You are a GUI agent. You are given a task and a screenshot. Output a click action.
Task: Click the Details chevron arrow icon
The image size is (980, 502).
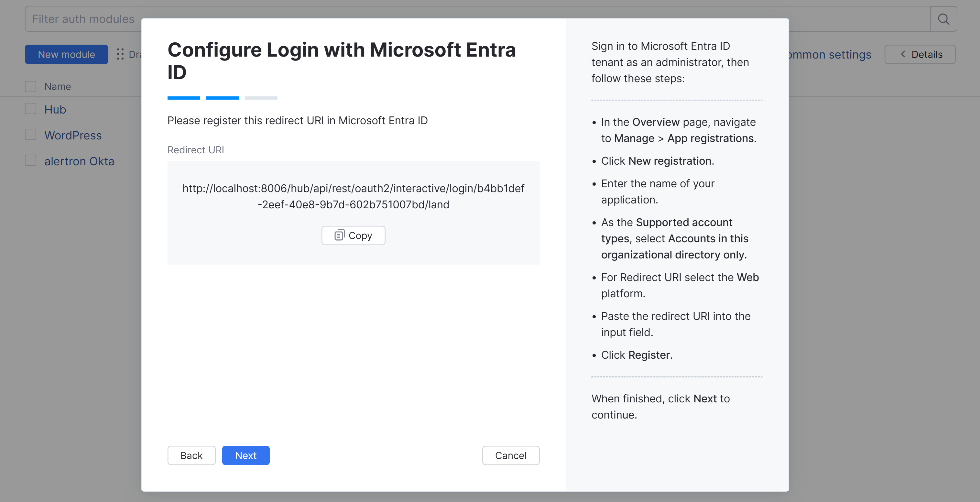point(903,54)
